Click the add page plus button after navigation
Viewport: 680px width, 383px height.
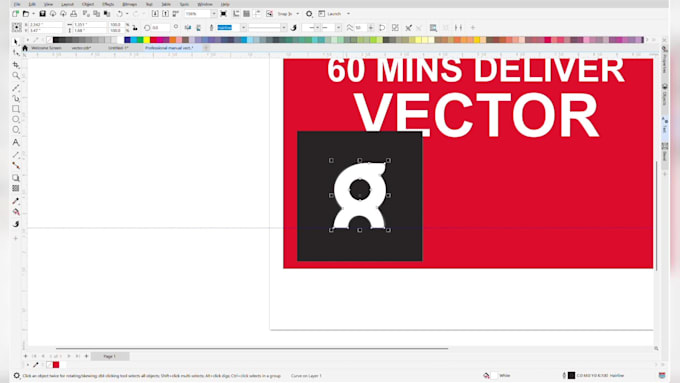click(x=86, y=356)
